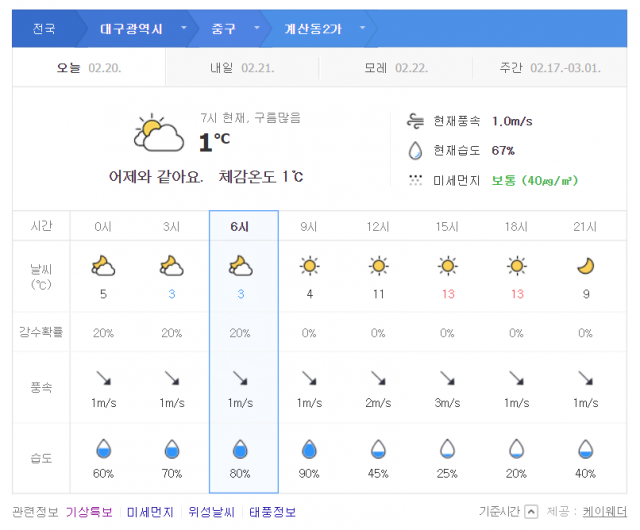Click the 40% humidity droplet icon
The width and height of the screenshot is (640, 530).
click(586, 448)
